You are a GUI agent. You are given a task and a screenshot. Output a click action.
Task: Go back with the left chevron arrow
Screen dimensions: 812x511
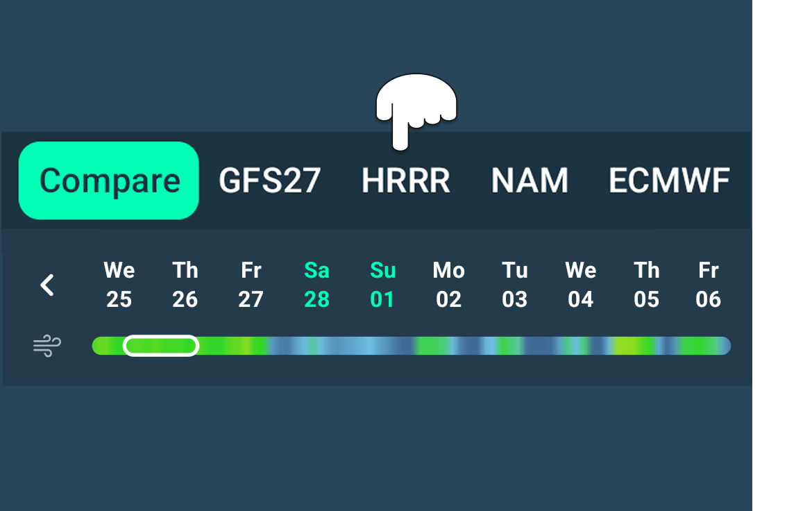click(x=47, y=285)
